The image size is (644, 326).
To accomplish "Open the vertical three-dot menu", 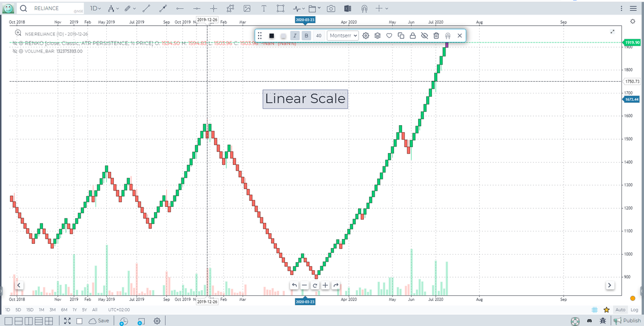I will pos(621,9).
